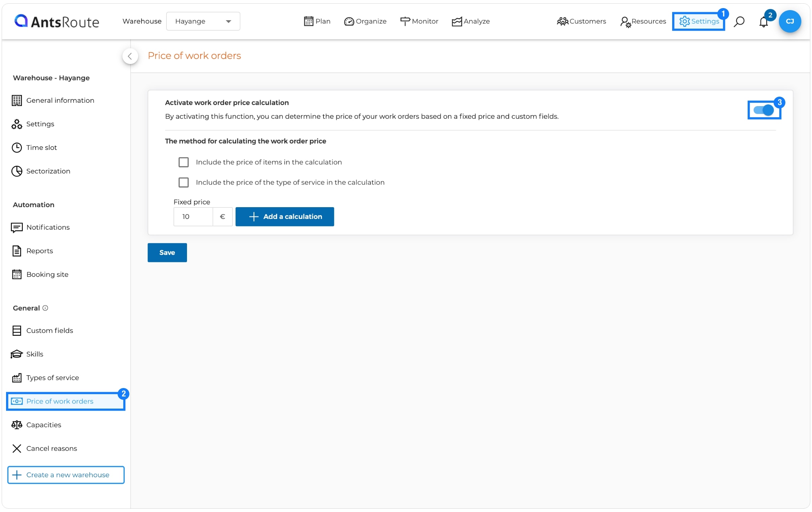Click the Settings gear in the top bar

[698, 21]
